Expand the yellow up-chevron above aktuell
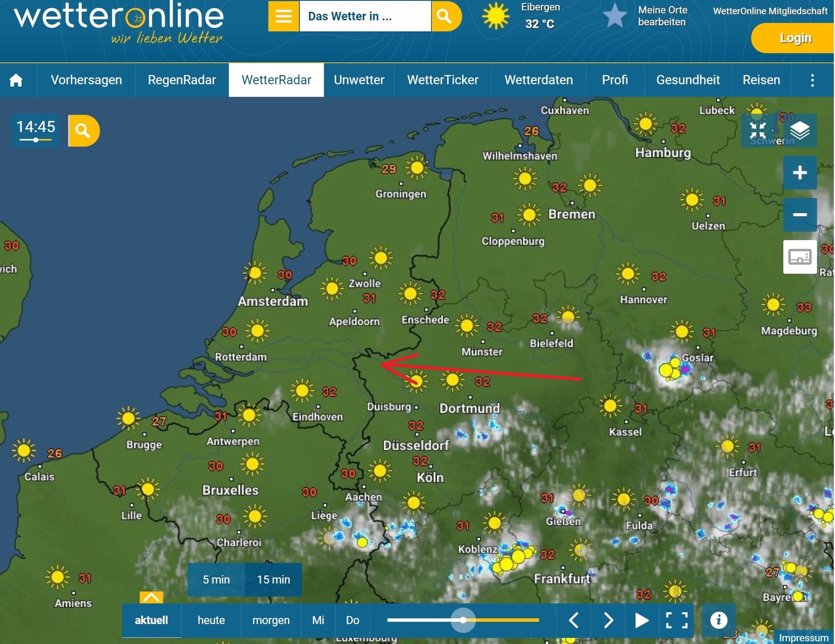The height and width of the screenshot is (644, 835). tap(151, 598)
